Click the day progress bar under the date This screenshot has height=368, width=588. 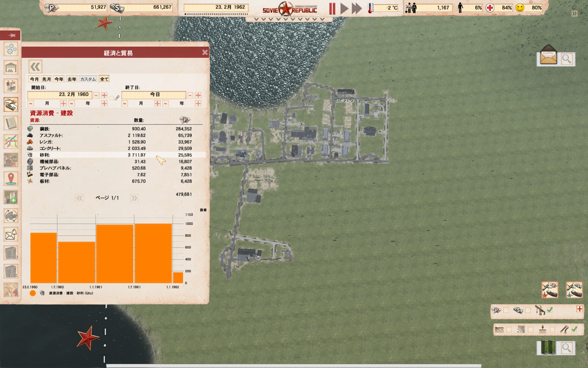[216, 14]
